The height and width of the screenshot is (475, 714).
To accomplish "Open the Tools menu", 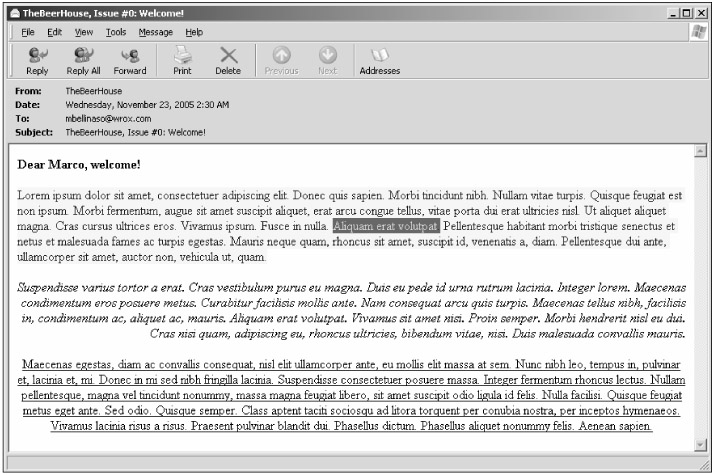I will pyautogui.click(x=116, y=32).
